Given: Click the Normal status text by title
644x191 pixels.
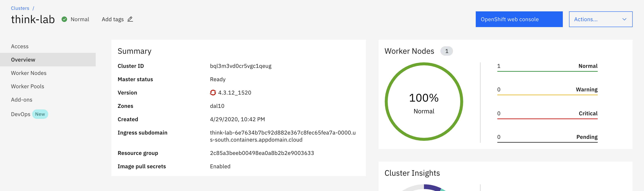Looking at the screenshot, I should click(80, 19).
